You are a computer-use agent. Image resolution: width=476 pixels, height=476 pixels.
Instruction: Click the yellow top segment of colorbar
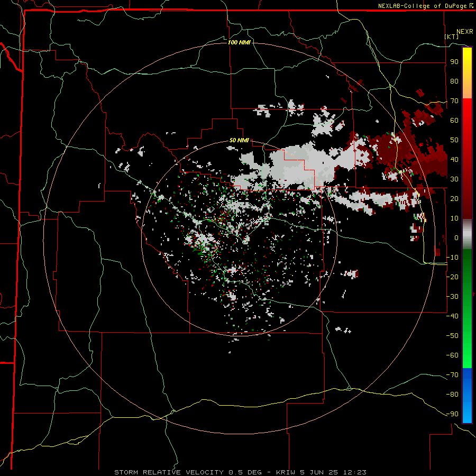pos(467,73)
